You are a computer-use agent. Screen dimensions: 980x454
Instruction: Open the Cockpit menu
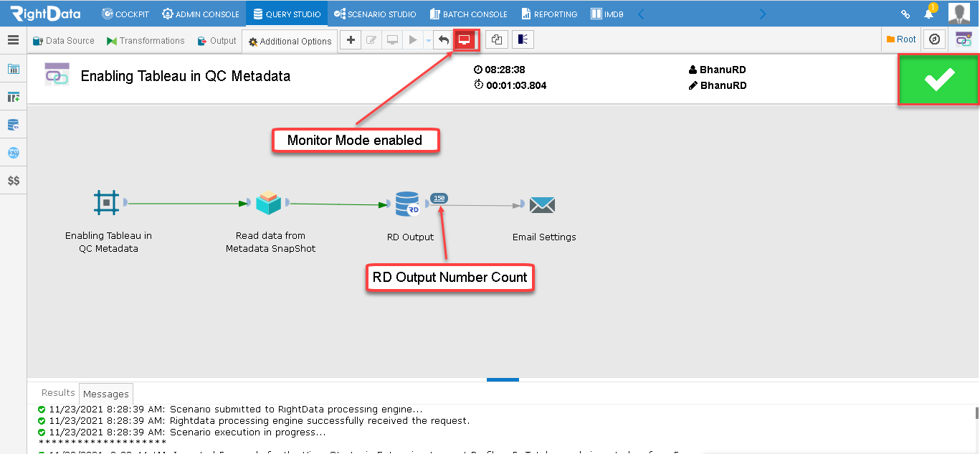point(125,14)
